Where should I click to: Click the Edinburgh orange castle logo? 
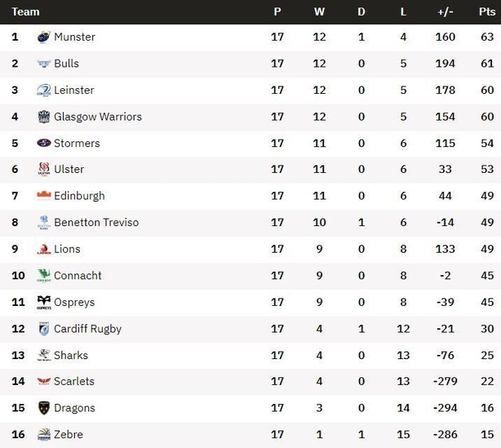44,195
